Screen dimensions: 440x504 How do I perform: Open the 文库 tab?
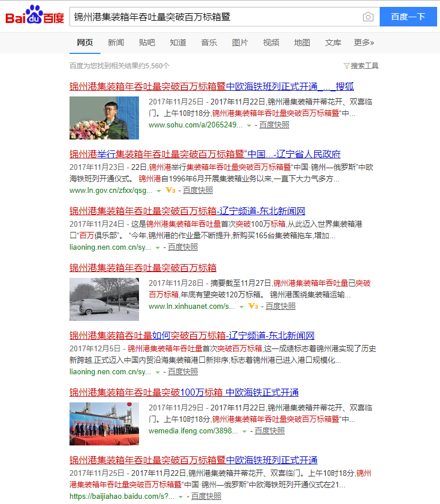point(333,42)
